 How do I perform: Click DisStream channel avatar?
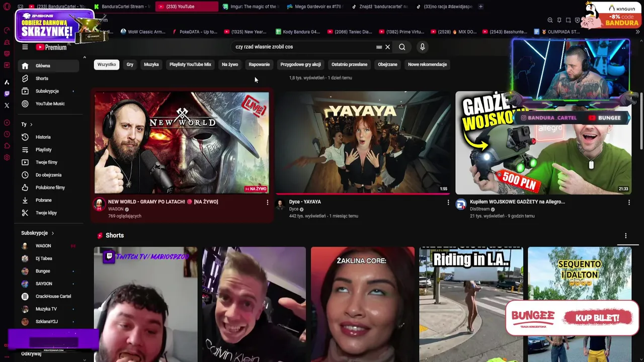click(461, 204)
